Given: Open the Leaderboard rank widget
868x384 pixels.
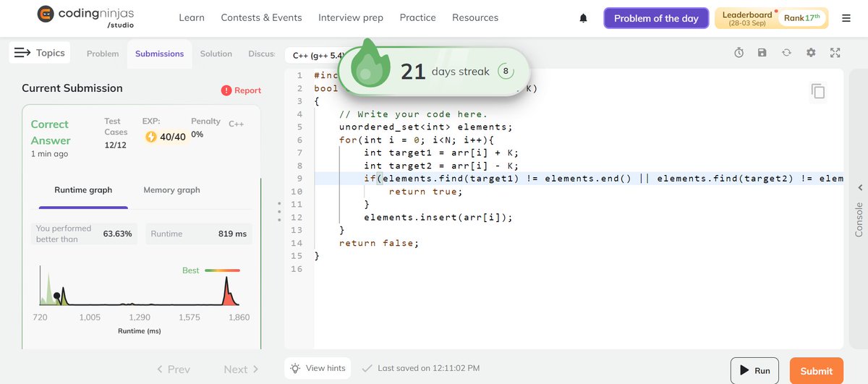Looking at the screenshot, I should tap(771, 18).
